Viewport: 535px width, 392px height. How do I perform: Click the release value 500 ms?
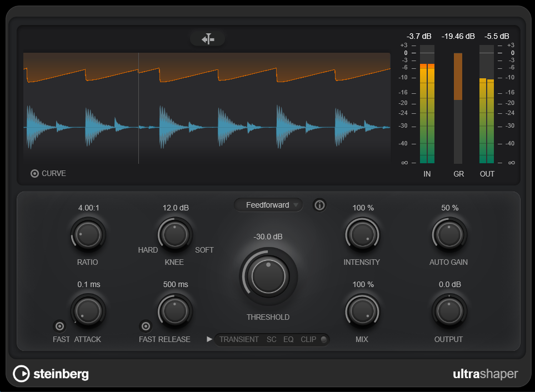176,284
